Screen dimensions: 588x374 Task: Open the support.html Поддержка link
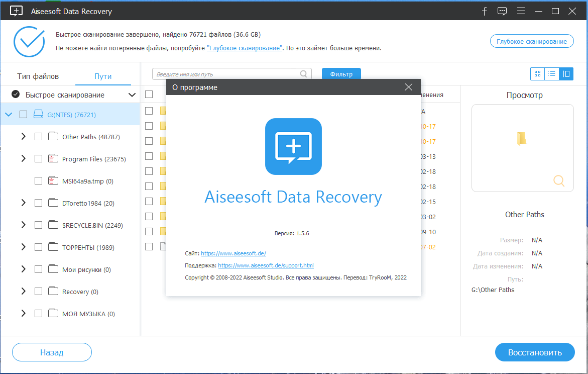coord(266,265)
